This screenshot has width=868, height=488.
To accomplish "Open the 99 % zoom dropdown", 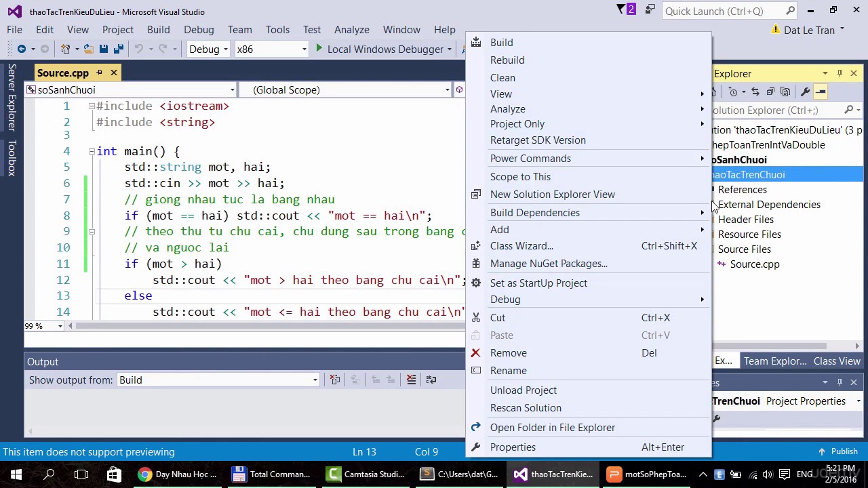I will (60, 326).
